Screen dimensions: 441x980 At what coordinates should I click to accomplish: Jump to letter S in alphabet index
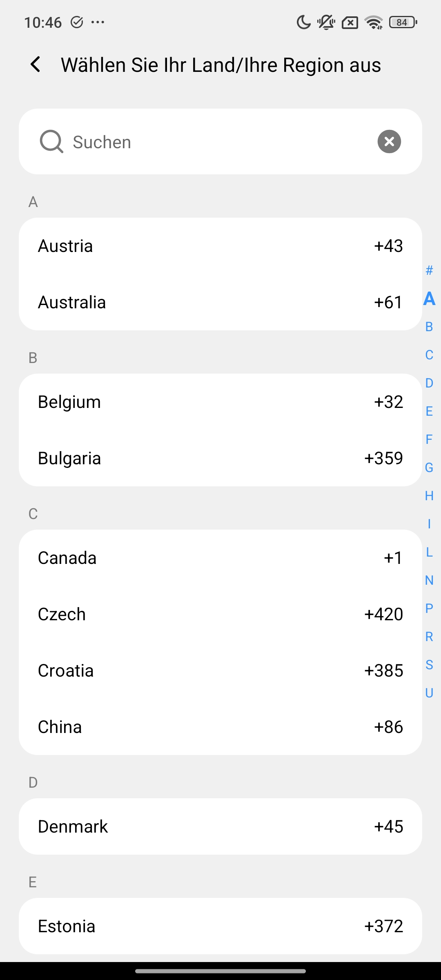pyautogui.click(x=429, y=665)
